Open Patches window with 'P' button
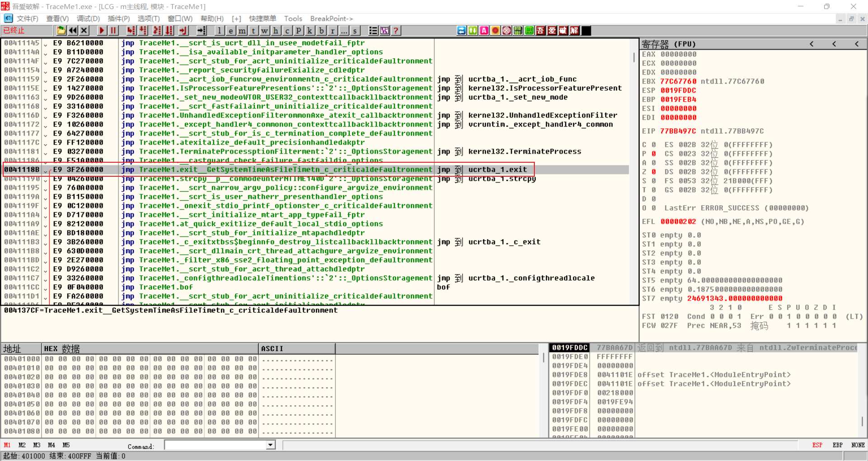This screenshot has height=461, width=868. [298, 31]
